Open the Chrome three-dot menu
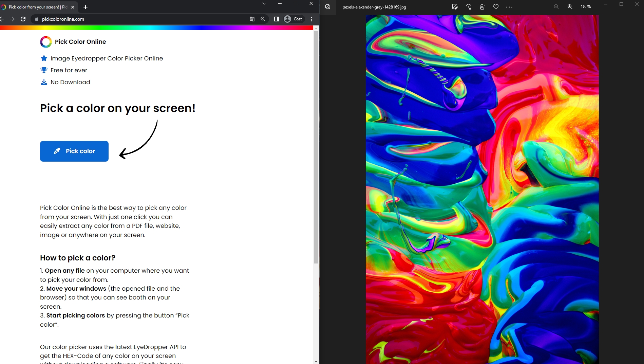This screenshot has height=364, width=644. click(x=311, y=19)
